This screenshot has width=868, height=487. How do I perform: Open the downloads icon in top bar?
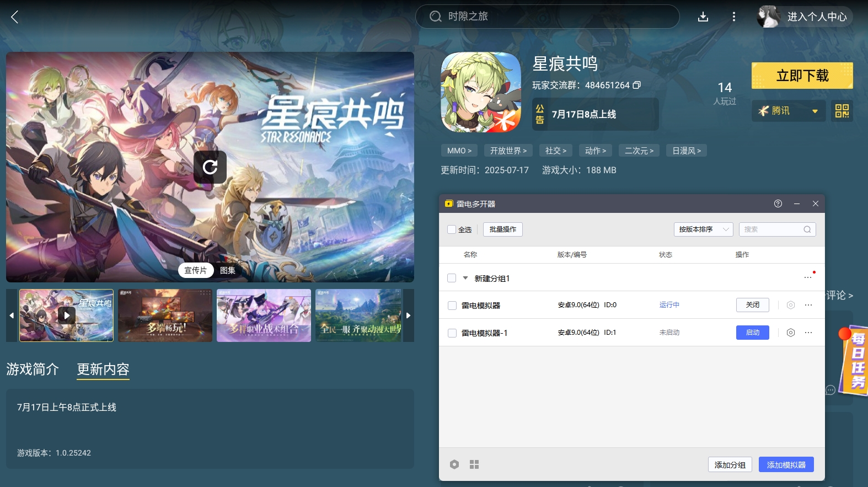point(703,17)
